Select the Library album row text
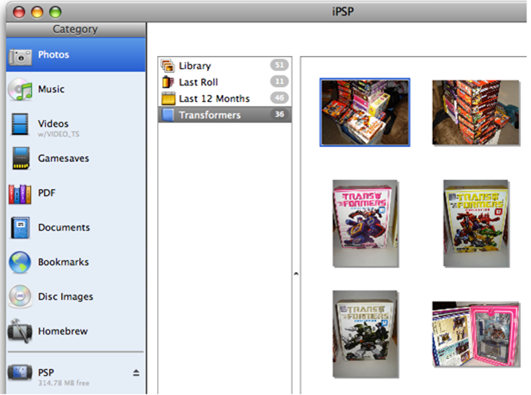Image resolution: width=531 pixels, height=395 pixels. pos(195,66)
